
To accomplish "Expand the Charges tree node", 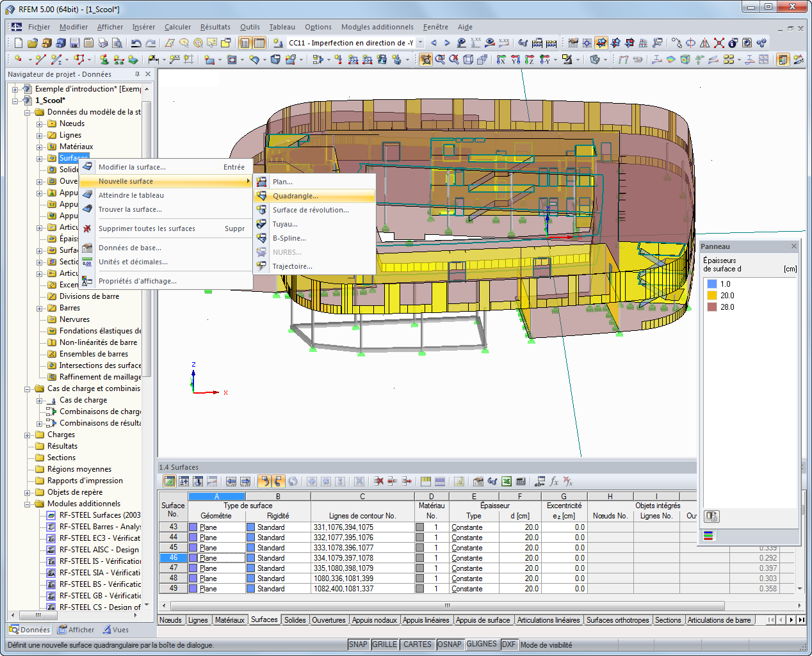I will (28, 435).
